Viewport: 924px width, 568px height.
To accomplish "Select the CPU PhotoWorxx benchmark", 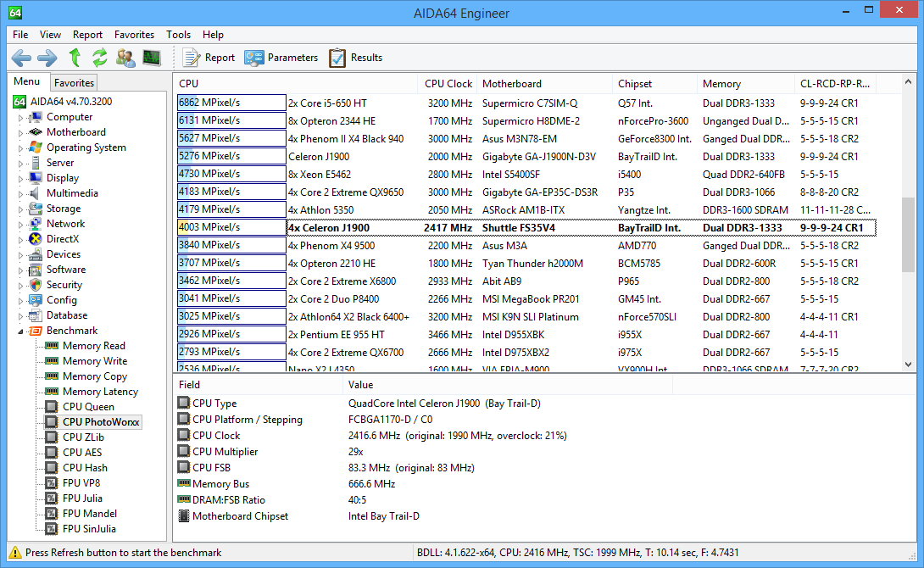I will coord(101,422).
